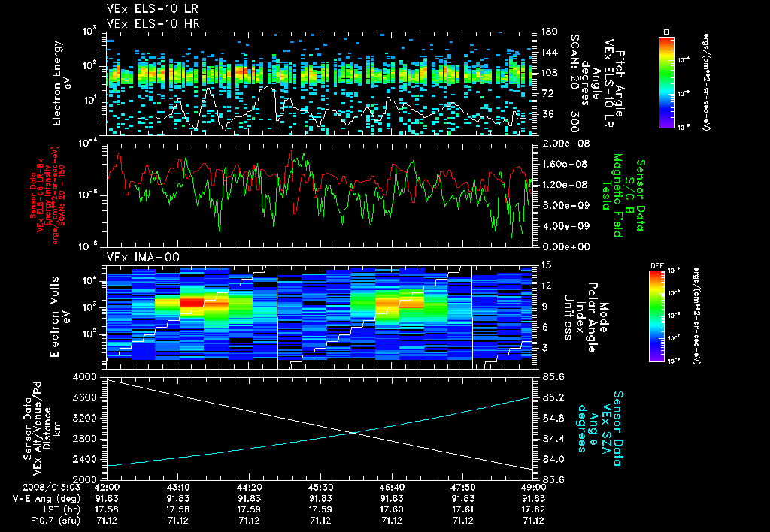The width and height of the screenshot is (770, 532).
Task: Click the EI spectrogram color bar
Action: [x=666, y=82]
